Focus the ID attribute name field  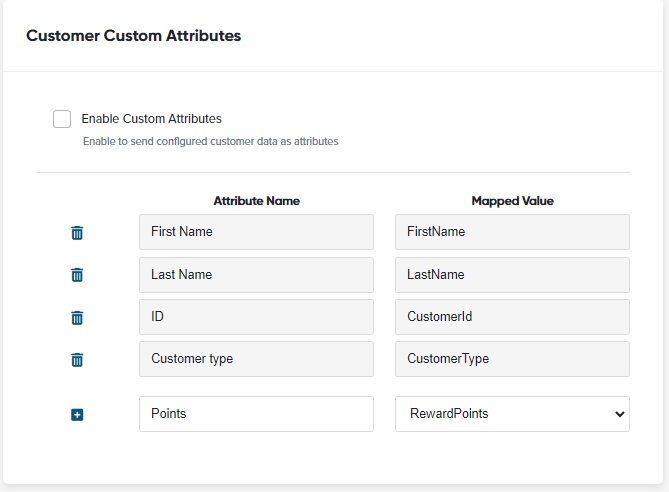[256, 317]
